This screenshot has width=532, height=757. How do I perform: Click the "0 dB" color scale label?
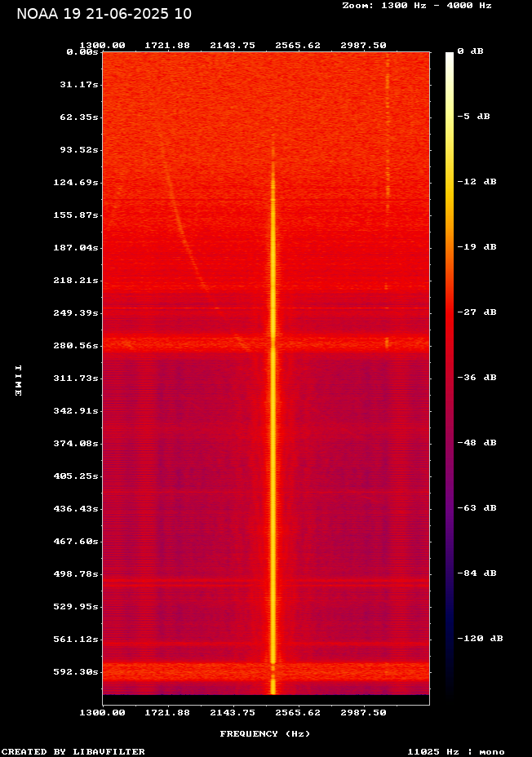470,51
